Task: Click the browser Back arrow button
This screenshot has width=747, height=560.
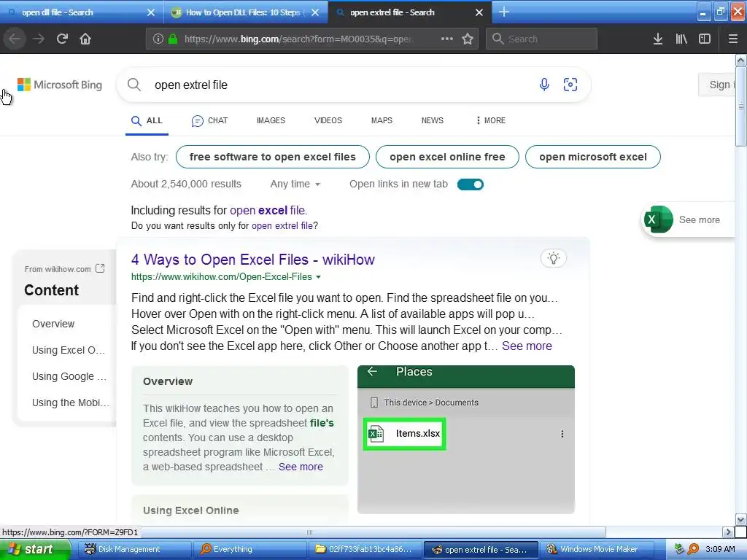Action: tap(15, 39)
